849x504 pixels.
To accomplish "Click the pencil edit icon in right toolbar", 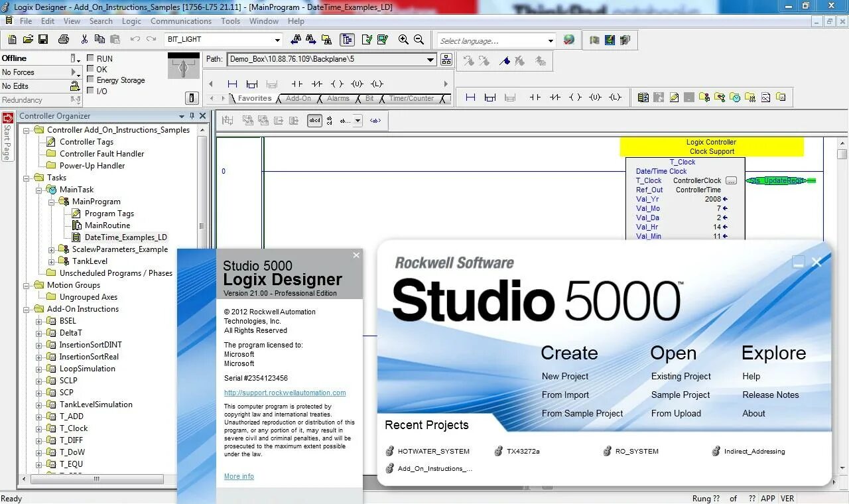I will point(674,97).
